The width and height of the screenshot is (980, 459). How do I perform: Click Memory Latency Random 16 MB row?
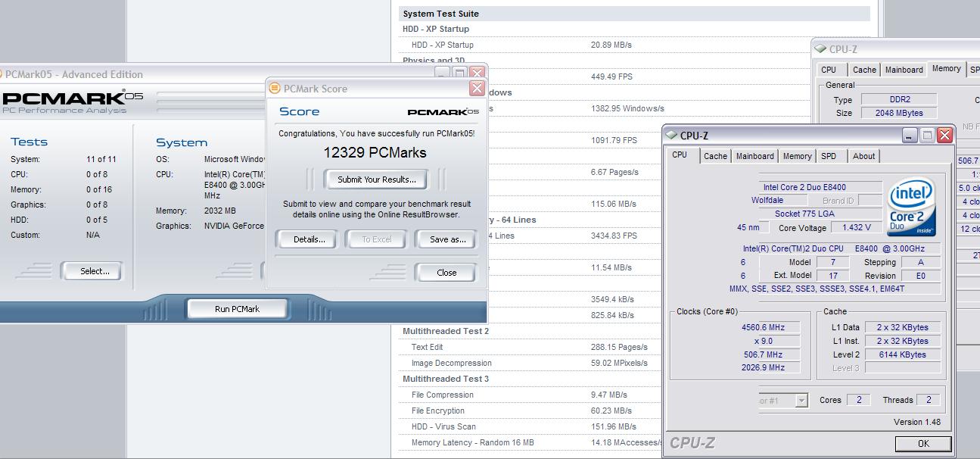[531, 442]
